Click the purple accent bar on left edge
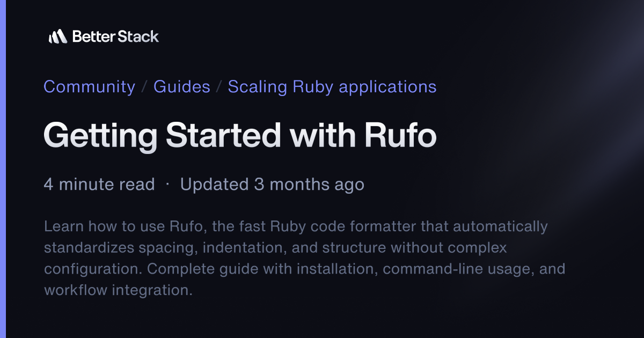 pyautogui.click(x=3, y=169)
